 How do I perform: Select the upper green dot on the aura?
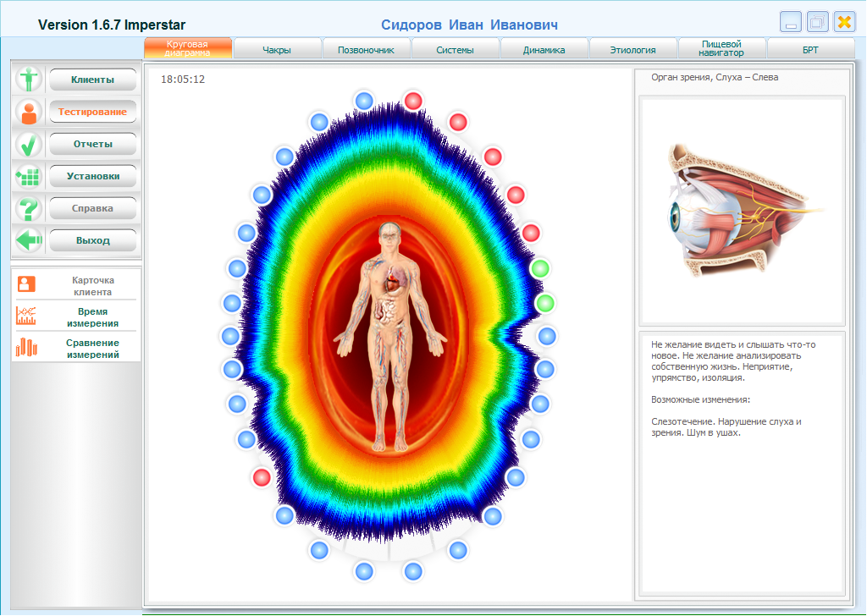pos(539,268)
